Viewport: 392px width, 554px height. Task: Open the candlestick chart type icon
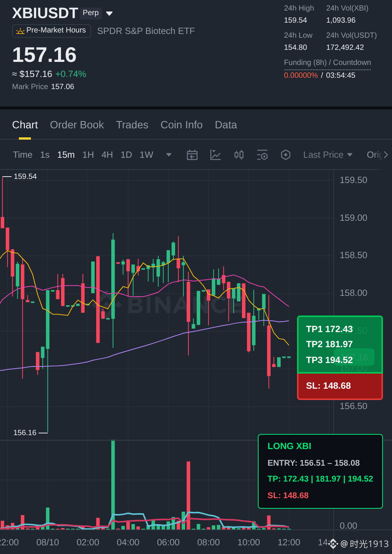239,155
